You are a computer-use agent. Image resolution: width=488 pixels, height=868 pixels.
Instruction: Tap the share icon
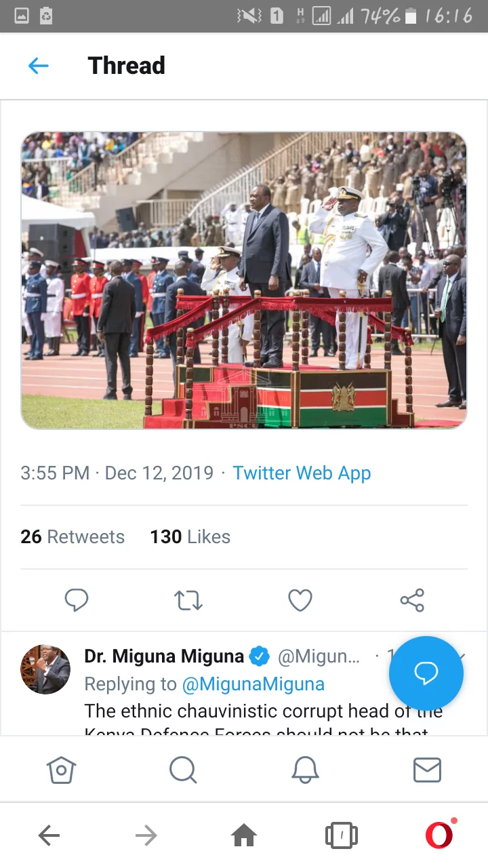412,600
